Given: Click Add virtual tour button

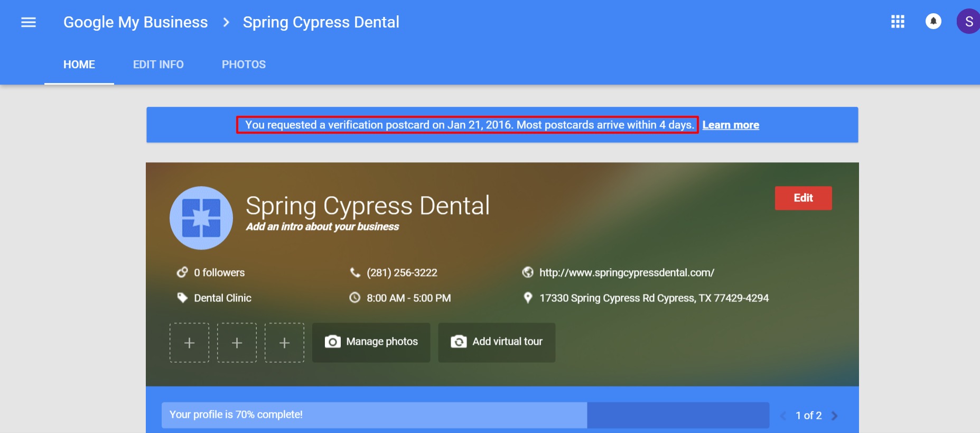Looking at the screenshot, I should pos(497,342).
